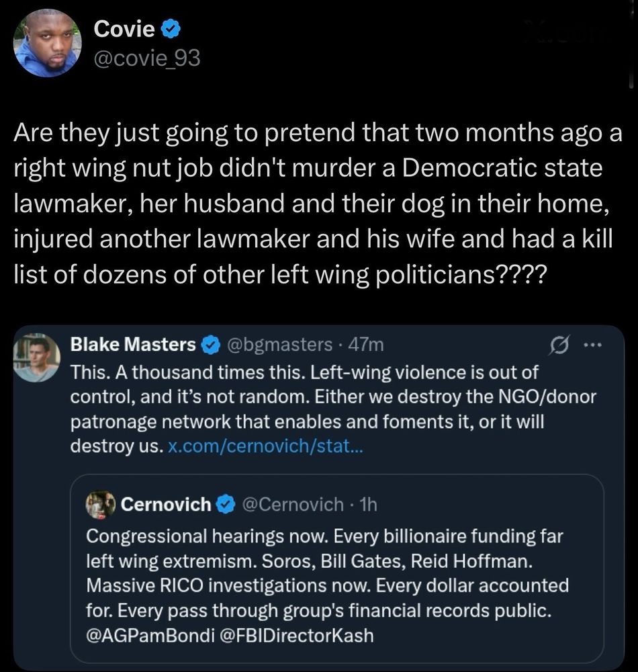Open the three-dots more menu
Viewport: 638px width, 672px height.
[x=593, y=345]
